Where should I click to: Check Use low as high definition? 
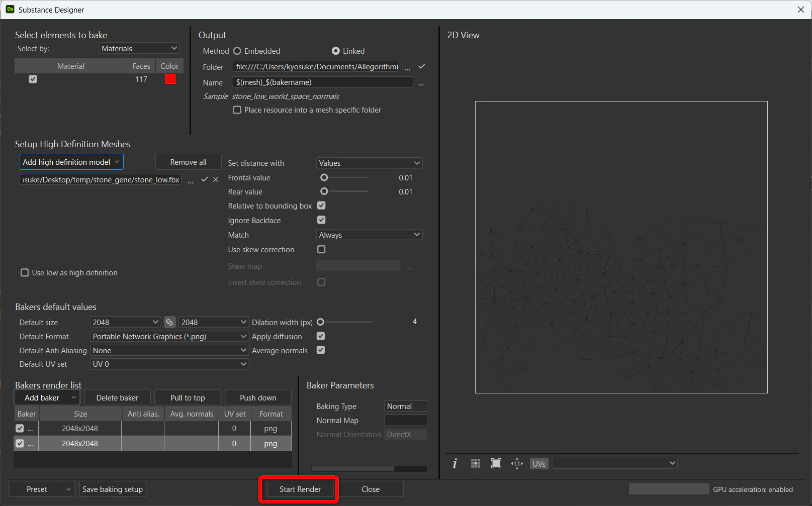(x=25, y=273)
